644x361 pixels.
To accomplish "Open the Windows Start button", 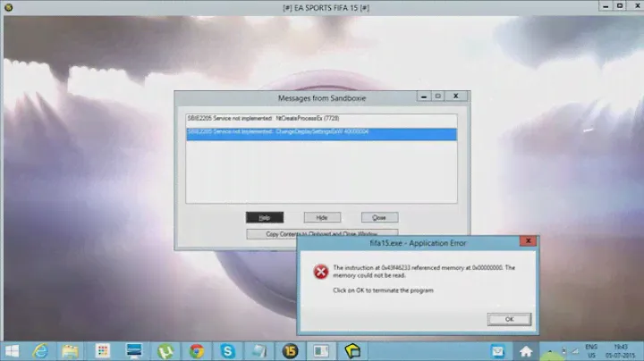I will point(13,349).
